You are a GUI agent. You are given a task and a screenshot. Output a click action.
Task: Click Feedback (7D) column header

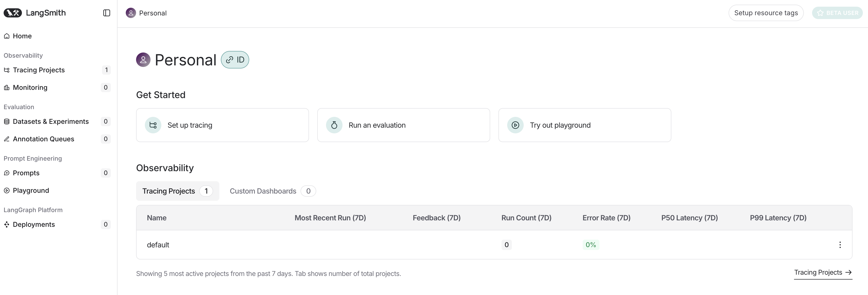(x=437, y=218)
